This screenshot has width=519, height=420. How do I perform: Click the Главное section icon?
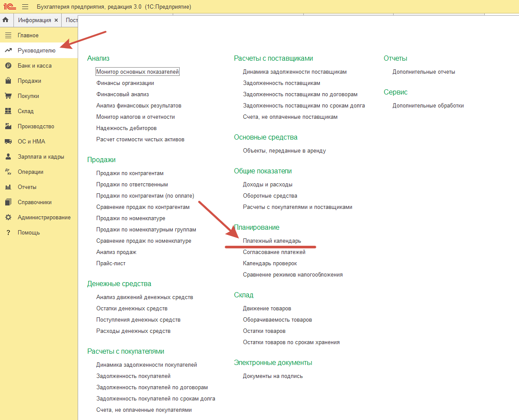pyautogui.click(x=8, y=35)
